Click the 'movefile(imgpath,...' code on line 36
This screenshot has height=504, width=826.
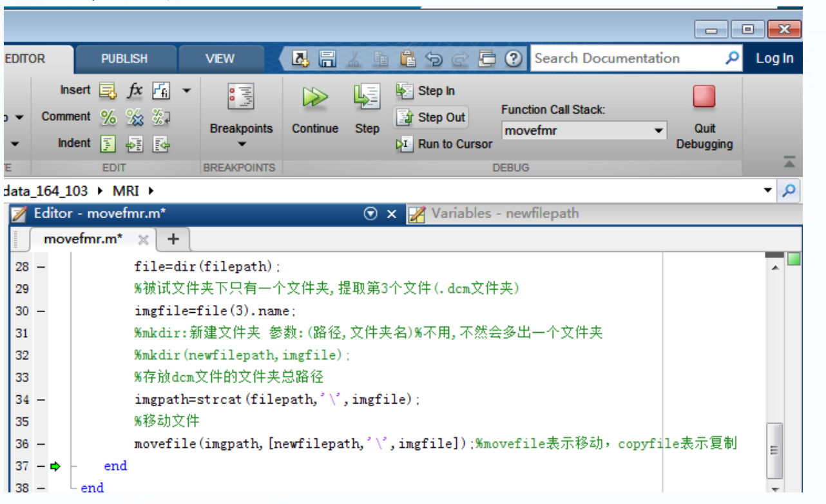[304, 444]
